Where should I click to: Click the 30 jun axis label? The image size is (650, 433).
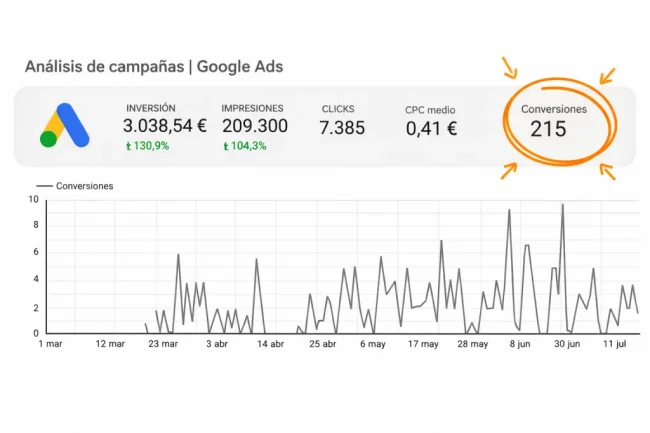[567, 344]
